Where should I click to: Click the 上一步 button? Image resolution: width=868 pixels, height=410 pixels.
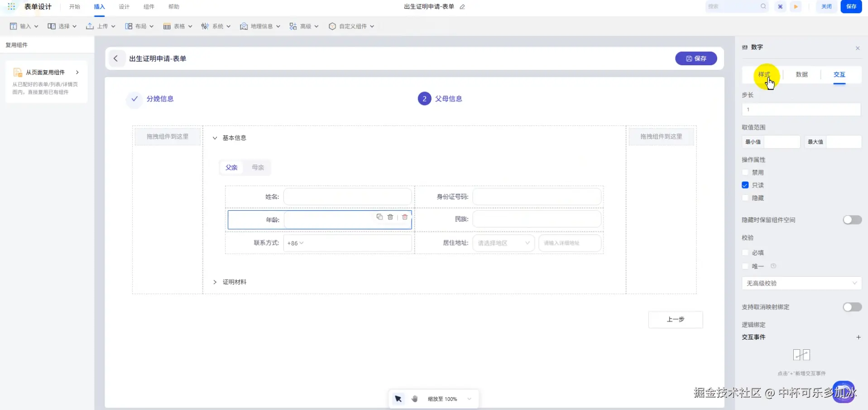[x=675, y=319]
